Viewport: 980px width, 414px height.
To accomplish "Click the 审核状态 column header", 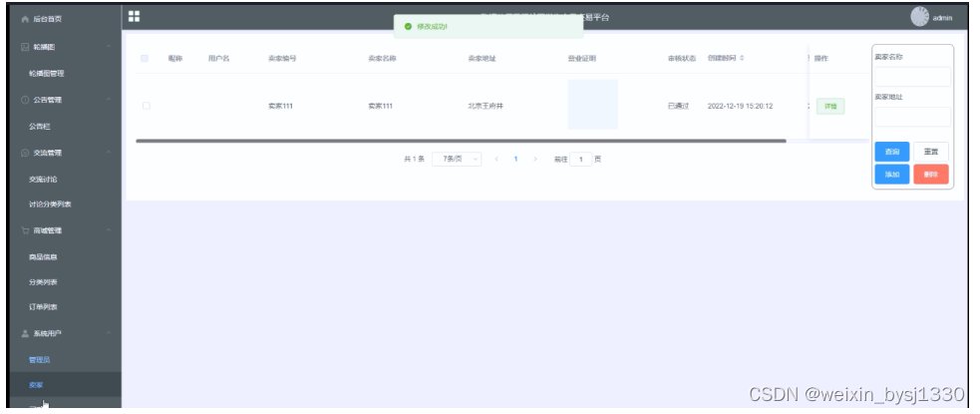I will coord(682,58).
